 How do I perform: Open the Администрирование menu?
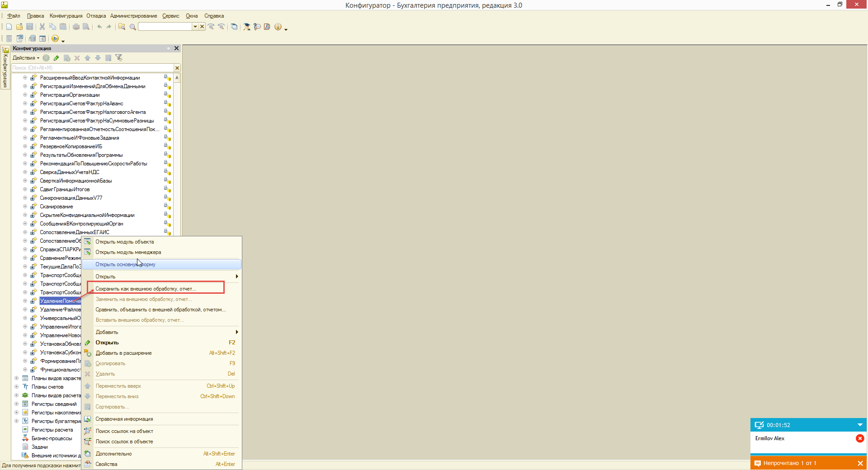click(x=134, y=16)
